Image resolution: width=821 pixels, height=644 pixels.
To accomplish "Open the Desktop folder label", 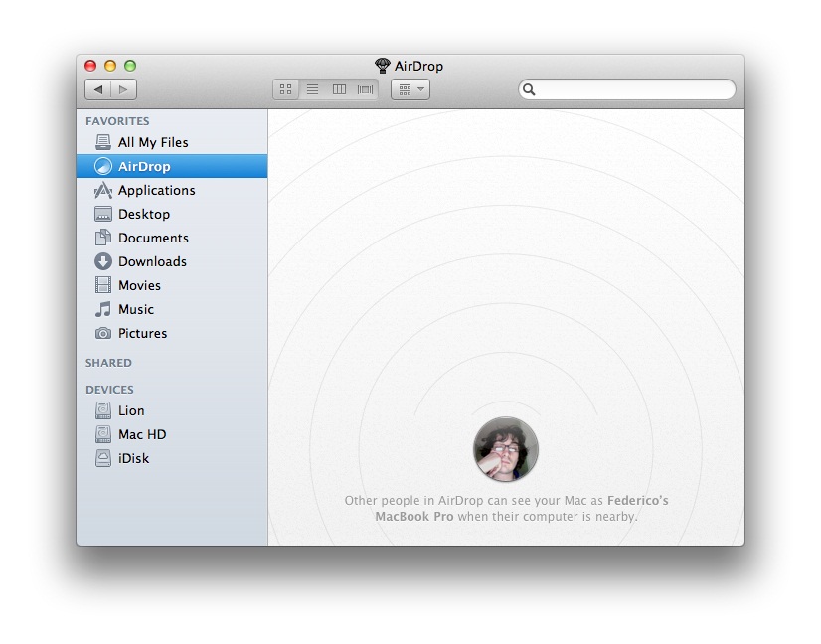I will click(x=144, y=214).
